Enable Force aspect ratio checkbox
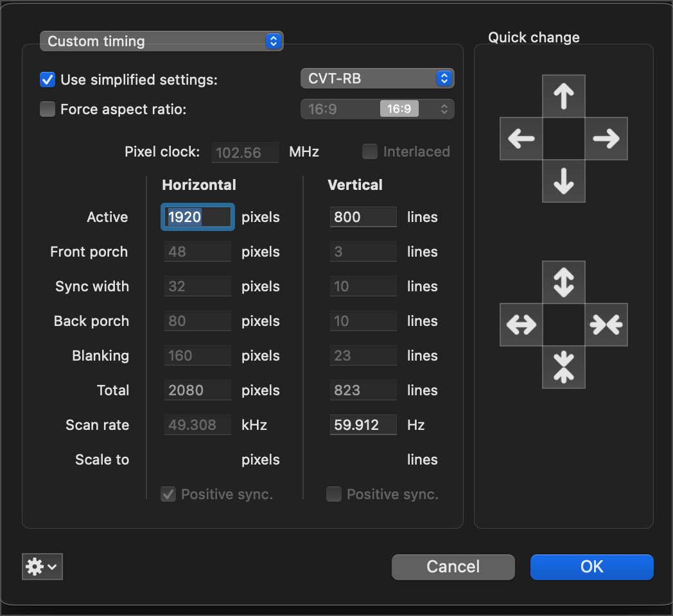This screenshot has width=673, height=616. click(48, 109)
